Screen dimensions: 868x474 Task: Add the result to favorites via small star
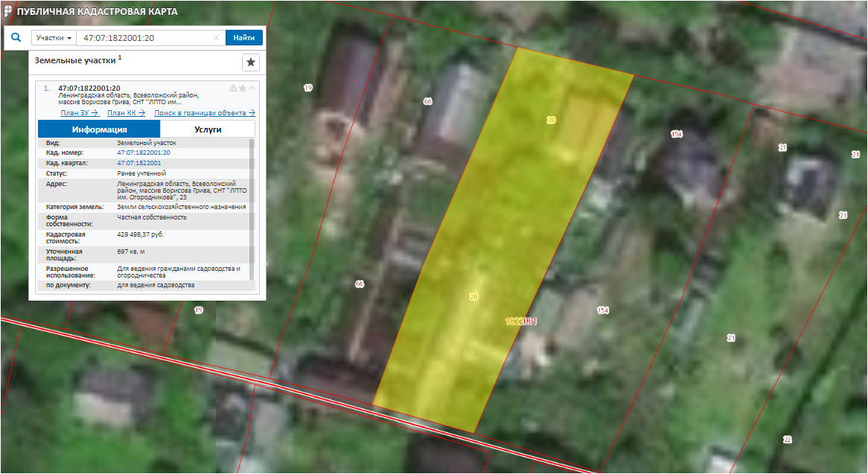(x=242, y=88)
